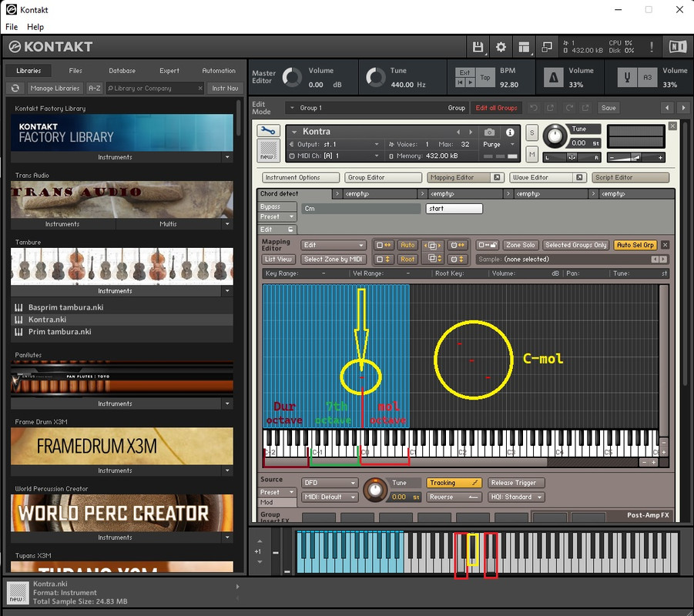Viewport: 694px width, 616px height.
Task: Click the exclamation panic icon
Action: 651,47
